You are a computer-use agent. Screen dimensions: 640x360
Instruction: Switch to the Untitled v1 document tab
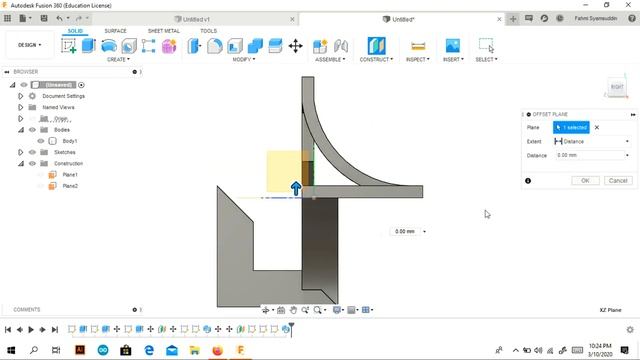(x=192, y=19)
